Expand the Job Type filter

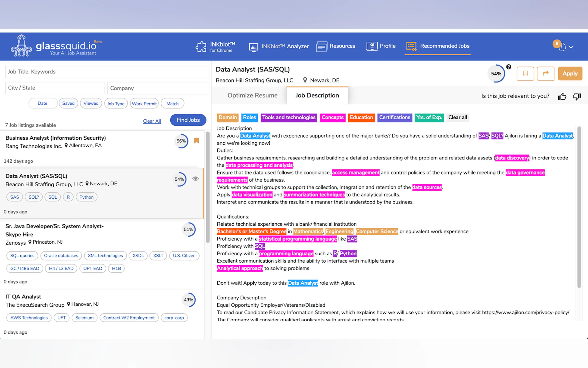(x=116, y=104)
